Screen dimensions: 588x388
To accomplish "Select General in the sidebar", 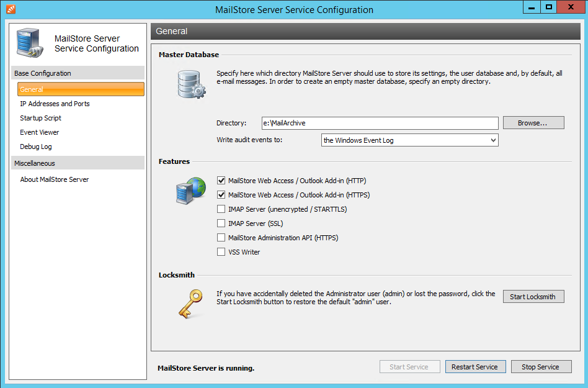I will (x=81, y=89).
